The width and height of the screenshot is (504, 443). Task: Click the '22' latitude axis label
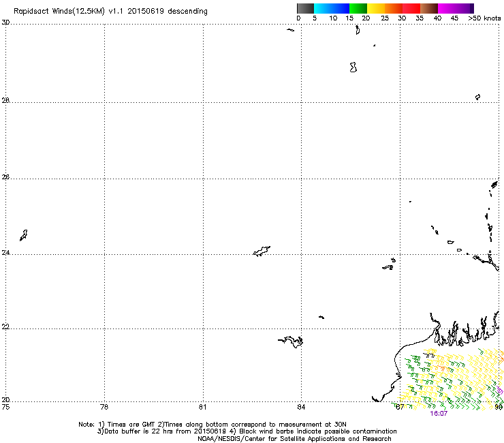click(5, 327)
